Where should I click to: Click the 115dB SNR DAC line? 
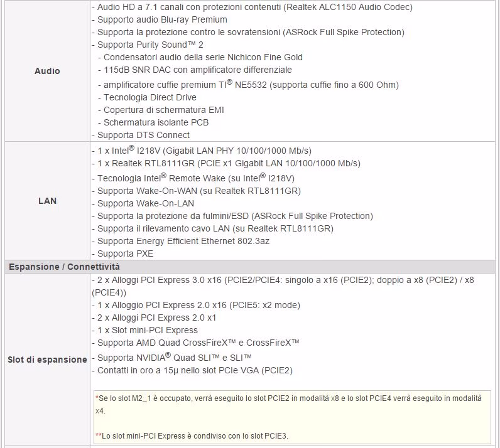tap(195, 70)
